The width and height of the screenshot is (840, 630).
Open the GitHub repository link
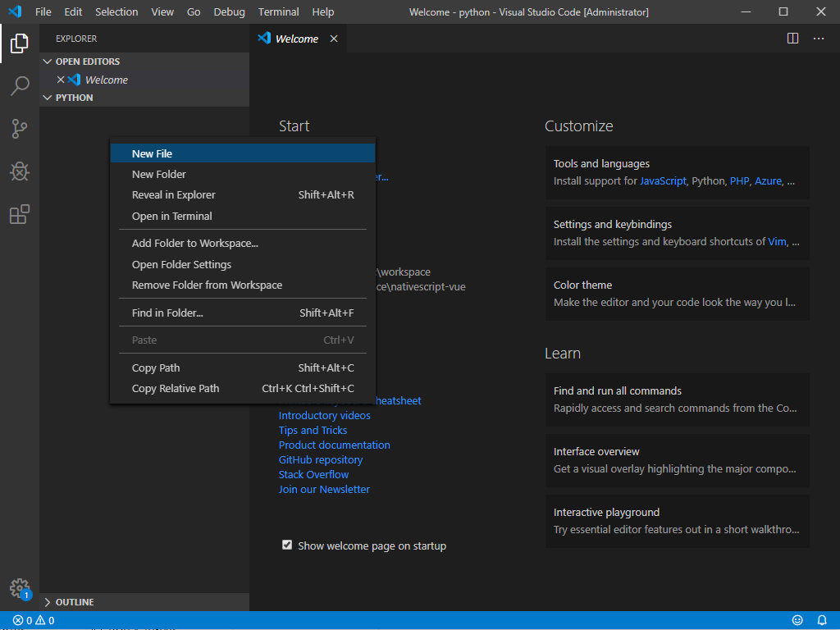pos(321,459)
